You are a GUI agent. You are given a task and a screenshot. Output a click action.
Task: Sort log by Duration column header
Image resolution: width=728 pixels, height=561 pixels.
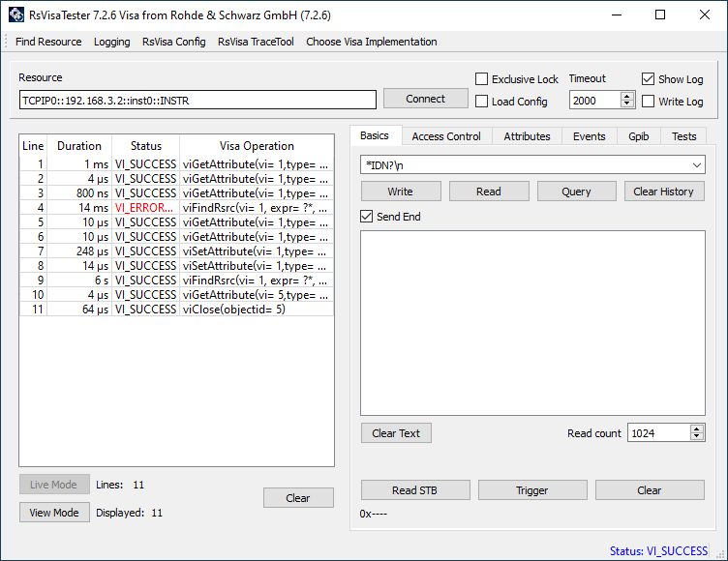tap(79, 146)
